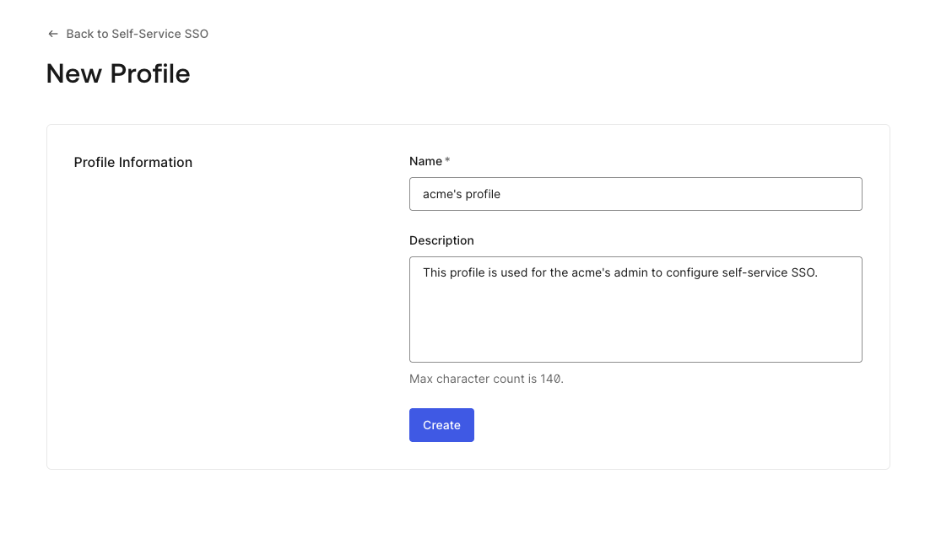Focus the Name input field
The image size is (941, 560).
635,194
